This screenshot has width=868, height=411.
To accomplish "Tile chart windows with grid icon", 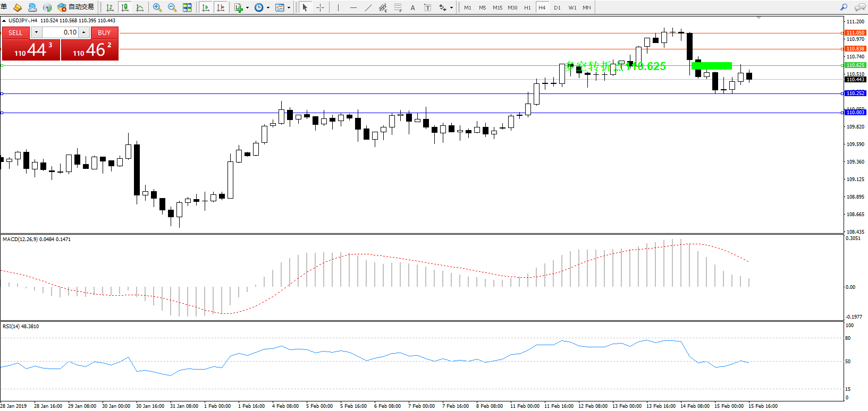I will click(x=187, y=7).
